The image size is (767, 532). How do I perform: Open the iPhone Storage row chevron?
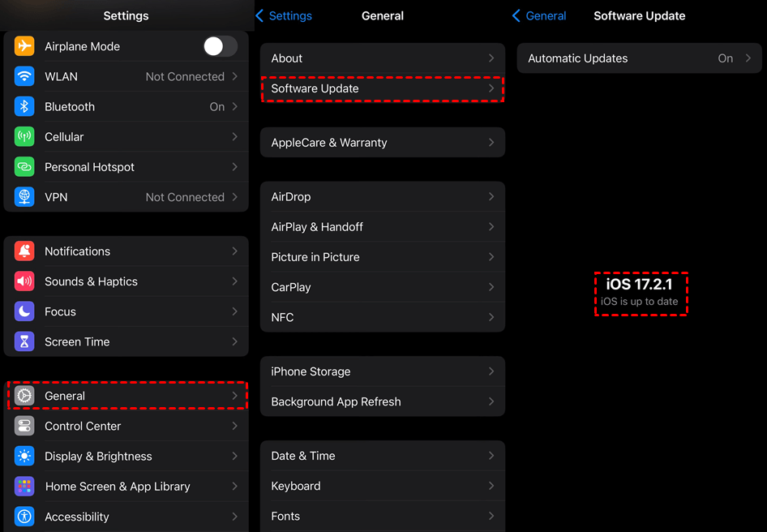491,371
